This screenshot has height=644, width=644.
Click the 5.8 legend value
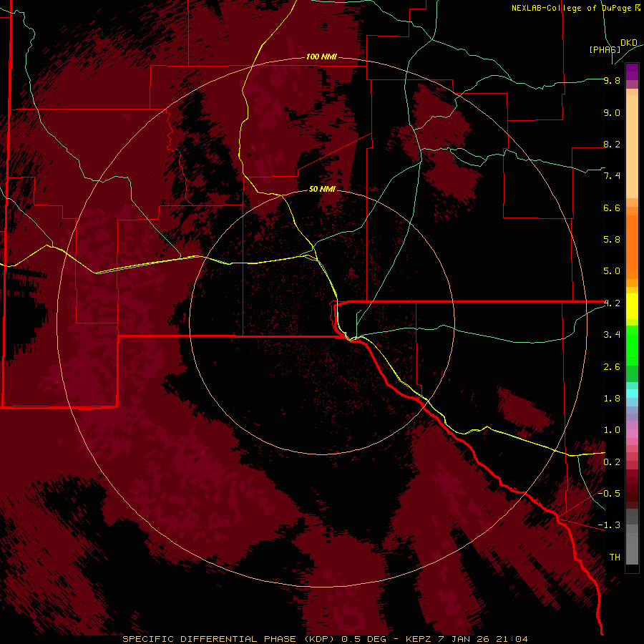coord(612,240)
